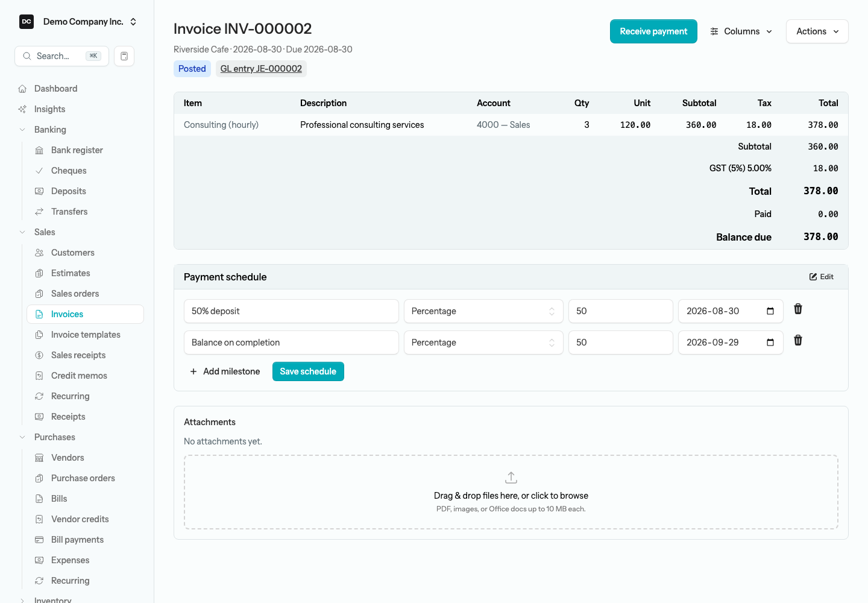Viewport: 868px width, 603px height.
Task: Go to Purchase orders page
Action: pos(85,478)
